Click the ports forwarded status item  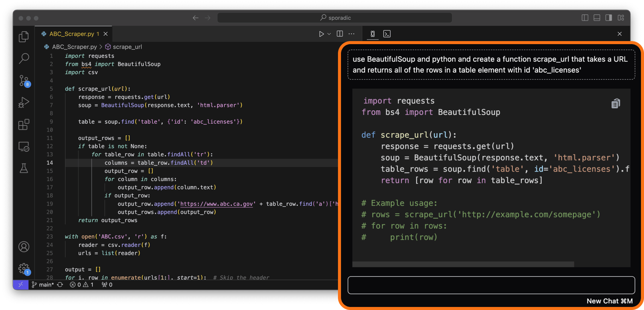pos(107,285)
